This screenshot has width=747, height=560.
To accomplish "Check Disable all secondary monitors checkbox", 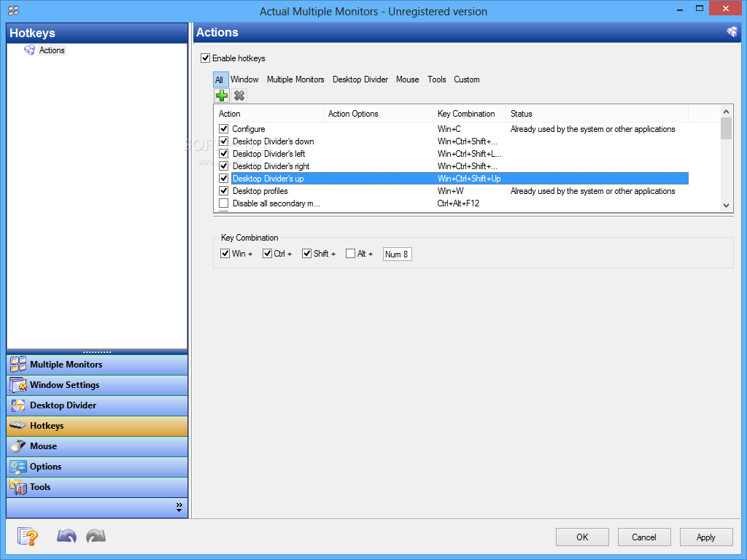I will 223,203.
